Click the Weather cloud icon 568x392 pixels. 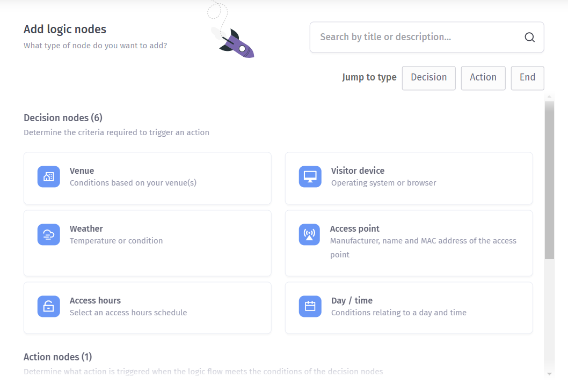click(48, 235)
